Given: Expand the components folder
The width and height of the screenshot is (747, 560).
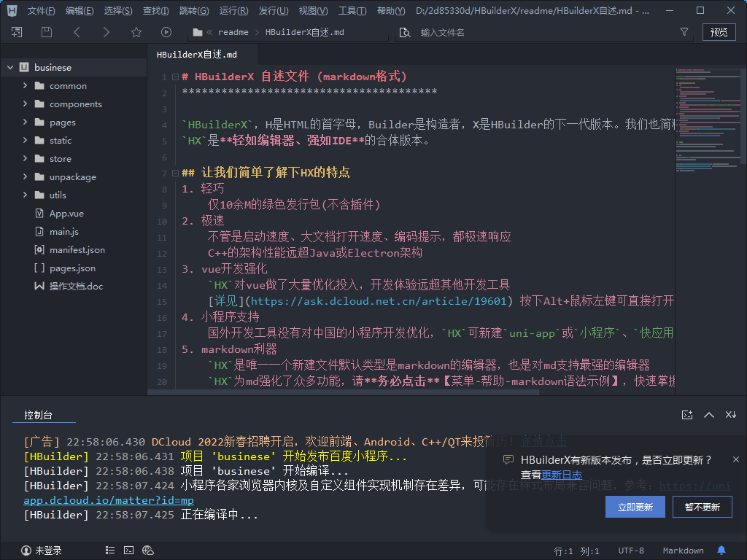Looking at the screenshot, I should pyautogui.click(x=26, y=104).
